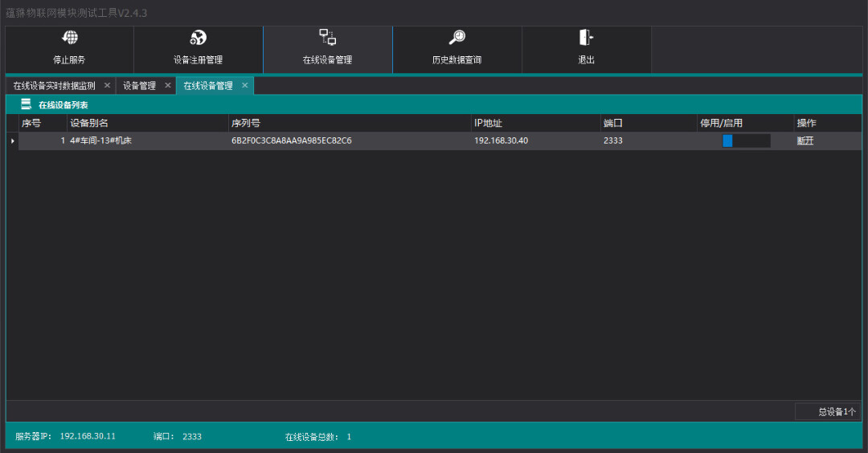This screenshot has height=453, width=868.
Task: Click the 端口 column header
Action: pos(613,123)
